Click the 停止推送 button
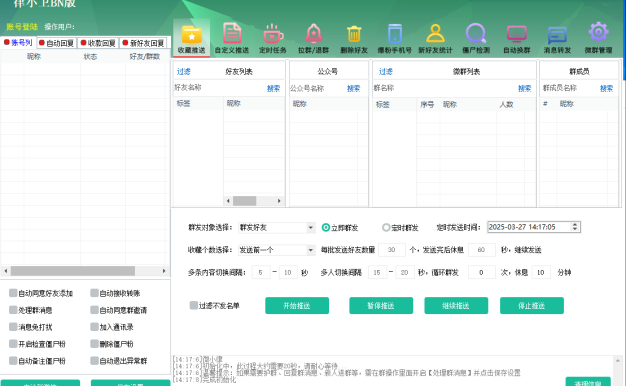 [x=532, y=306]
